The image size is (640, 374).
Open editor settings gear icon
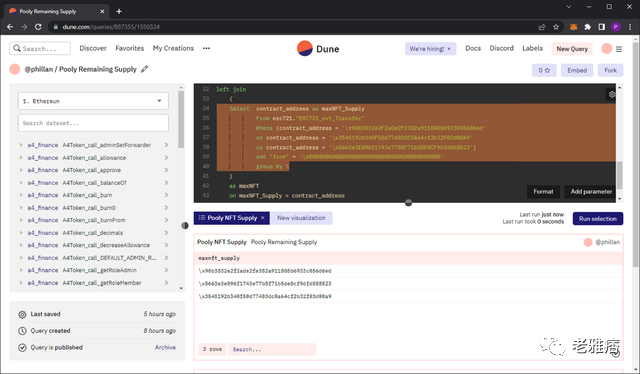click(611, 94)
